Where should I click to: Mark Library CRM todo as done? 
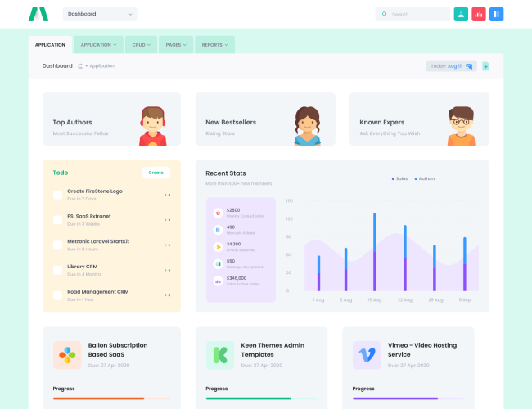point(57,270)
